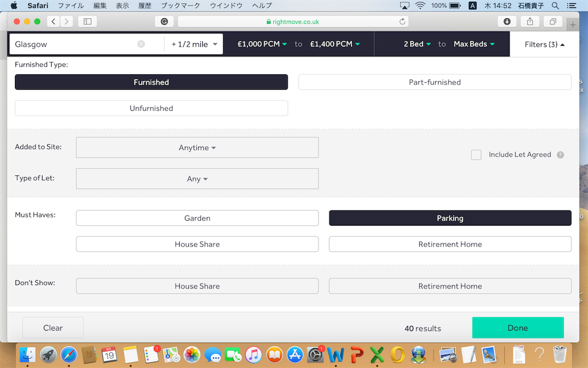Open Calendar from the Dock
The width and height of the screenshot is (588, 368).
coord(109,354)
